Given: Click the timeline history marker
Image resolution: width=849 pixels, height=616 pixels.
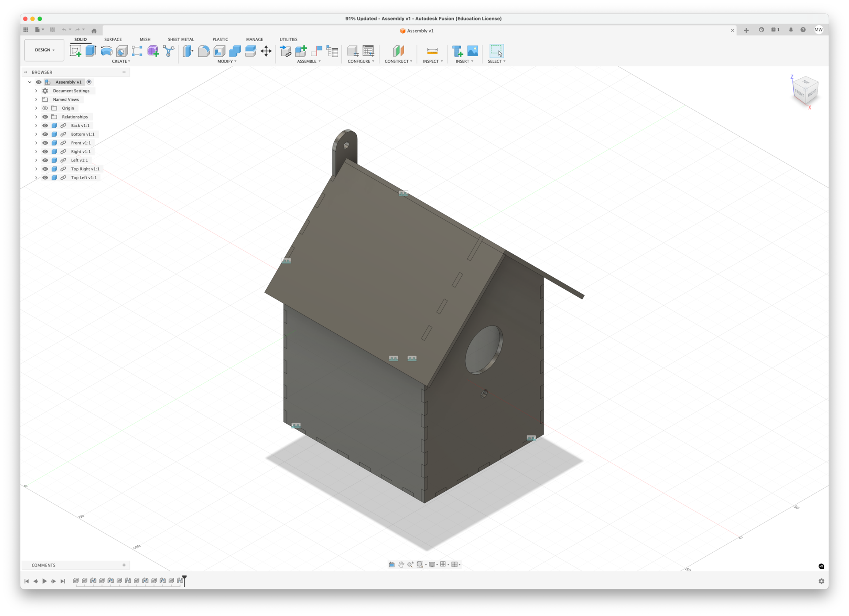Looking at the screenshot, I should point(184,581).
